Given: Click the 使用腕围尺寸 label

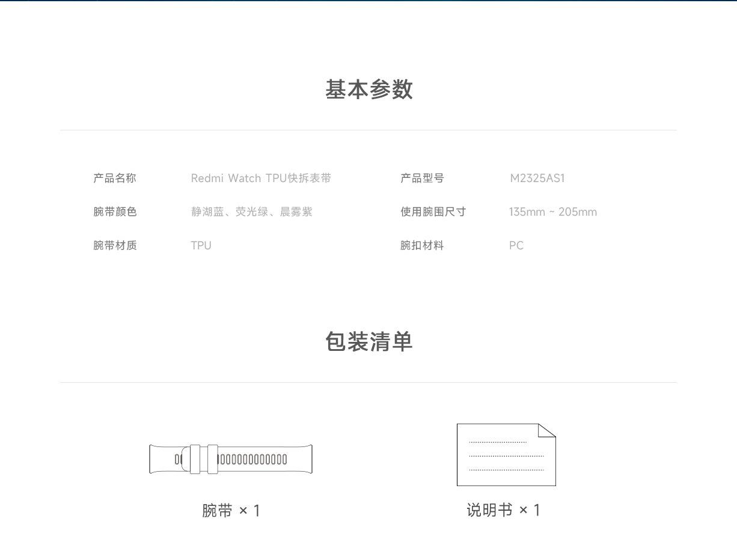Looking at the screenshot, I should pos(433,212).
